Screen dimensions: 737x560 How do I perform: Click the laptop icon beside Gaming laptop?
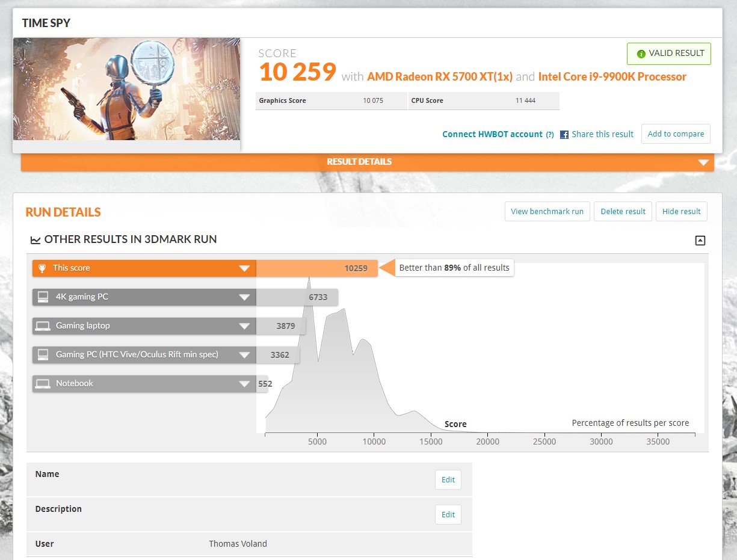pos(43,326)
